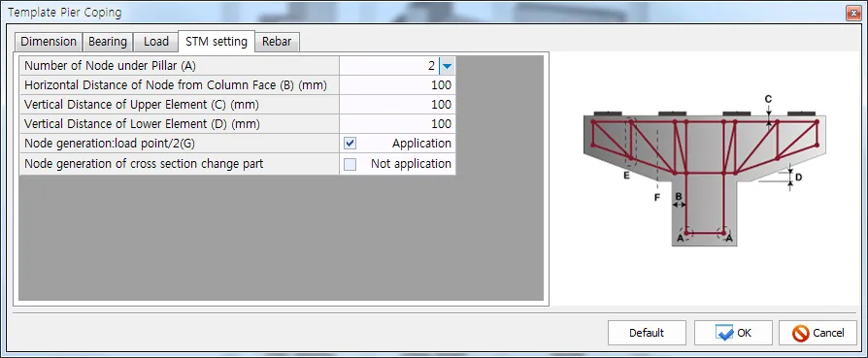Enable Node generation of cross section change checkbox
The image size is (868, 358).
pyautogui.click(x=350, y=164)
